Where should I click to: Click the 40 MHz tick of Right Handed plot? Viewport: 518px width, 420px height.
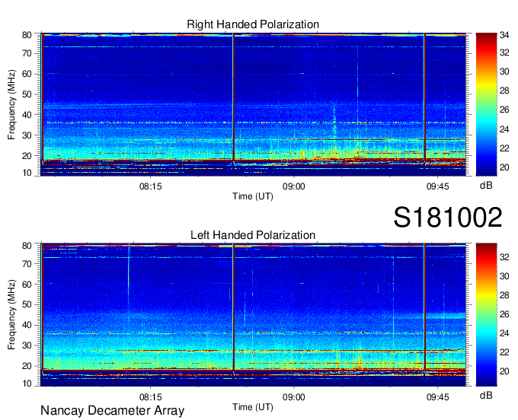point(27,115)
